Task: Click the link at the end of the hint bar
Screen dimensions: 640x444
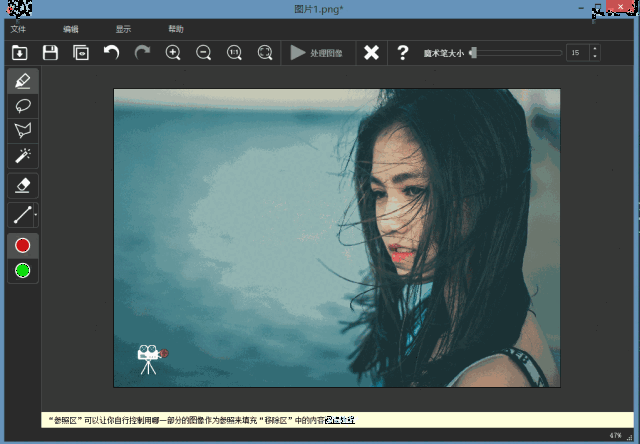Action: click(x=340, y=420)
